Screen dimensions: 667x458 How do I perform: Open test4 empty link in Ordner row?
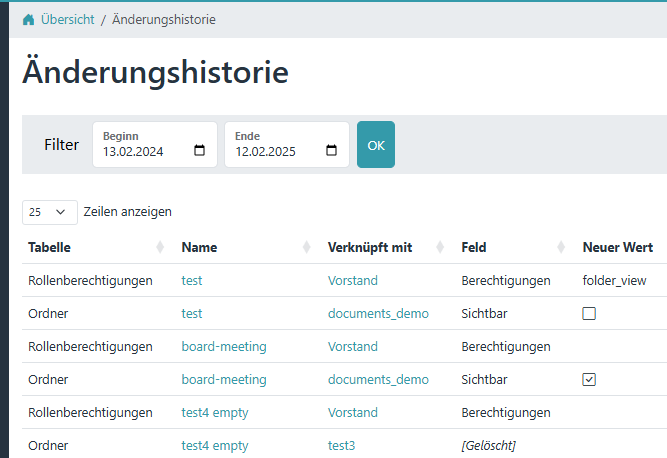(x=214, y=445)
